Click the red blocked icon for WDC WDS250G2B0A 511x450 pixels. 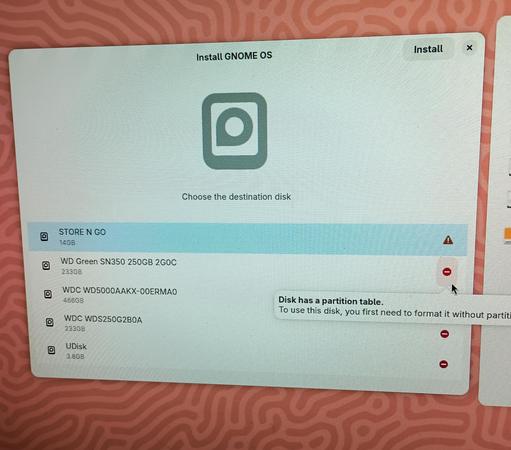click(x=444, y=334)
